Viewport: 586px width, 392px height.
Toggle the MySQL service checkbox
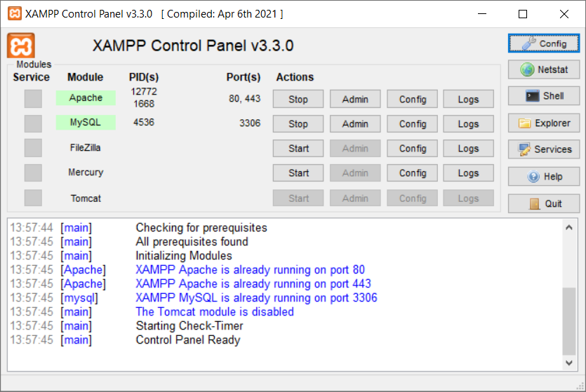click(33, 123)
